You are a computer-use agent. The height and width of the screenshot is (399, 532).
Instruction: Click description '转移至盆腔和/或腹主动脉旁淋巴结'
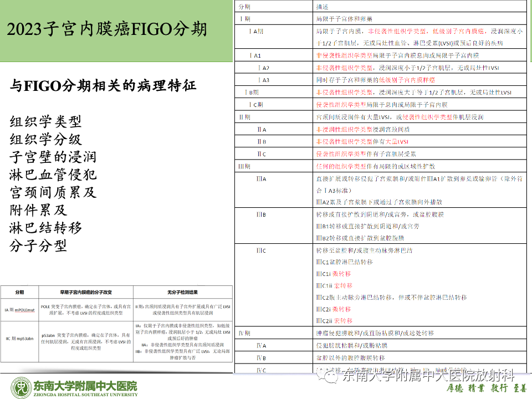[x=364, y=250]
